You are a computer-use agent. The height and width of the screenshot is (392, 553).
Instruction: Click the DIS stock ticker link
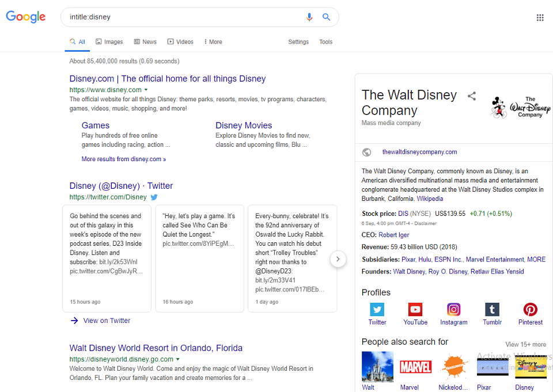tap(403, 214)
